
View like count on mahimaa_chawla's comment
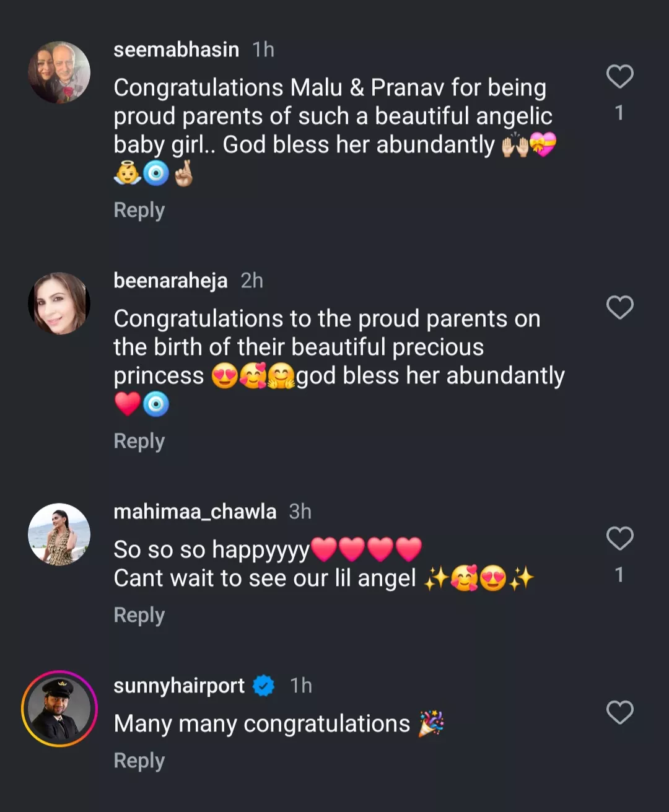coord(619,575)
